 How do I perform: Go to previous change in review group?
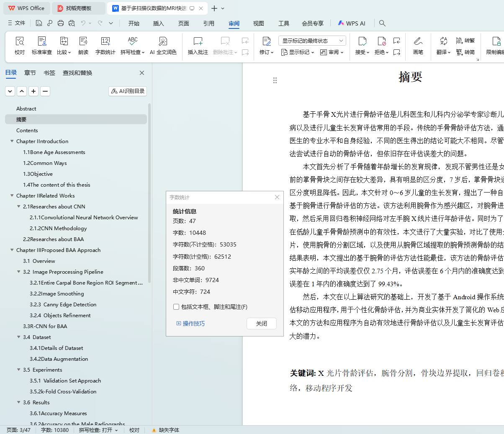click(397, 41)
